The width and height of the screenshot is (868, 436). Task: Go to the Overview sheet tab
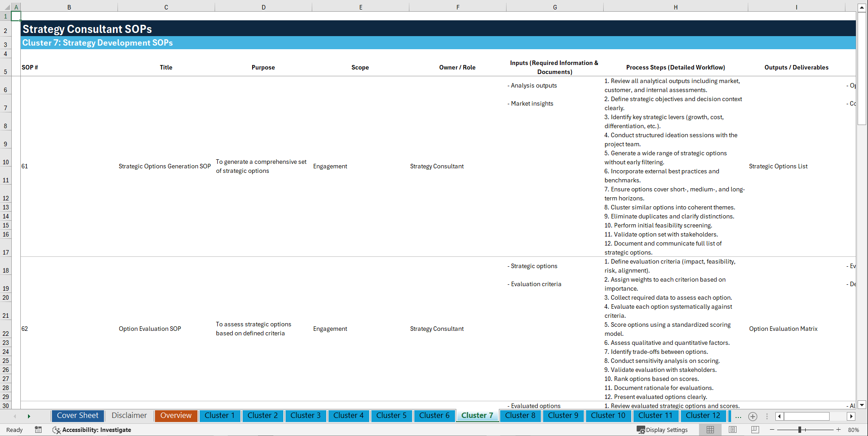tap(176, 416)
